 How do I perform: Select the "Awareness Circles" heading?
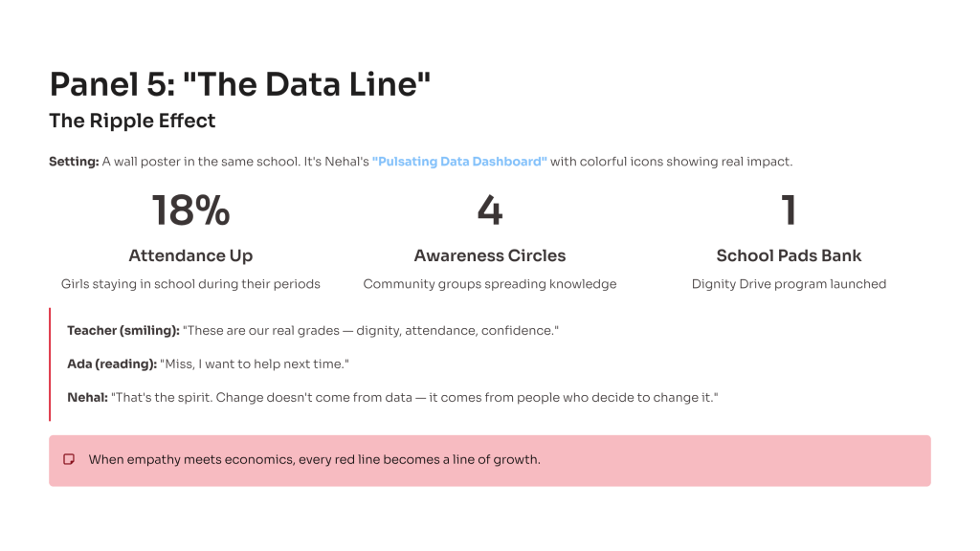coord(489,255)
